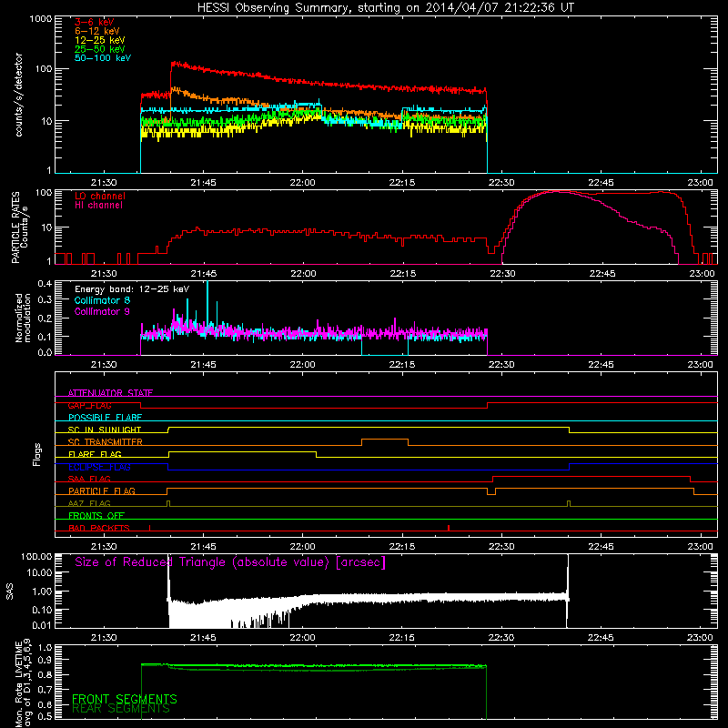
Task: Select the green 25-50 keV legend entry
Action: 100,49
